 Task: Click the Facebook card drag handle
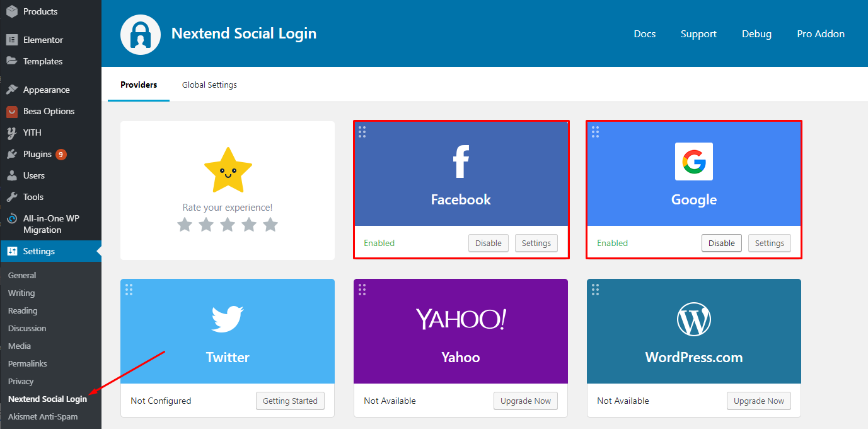coord(362,132)
